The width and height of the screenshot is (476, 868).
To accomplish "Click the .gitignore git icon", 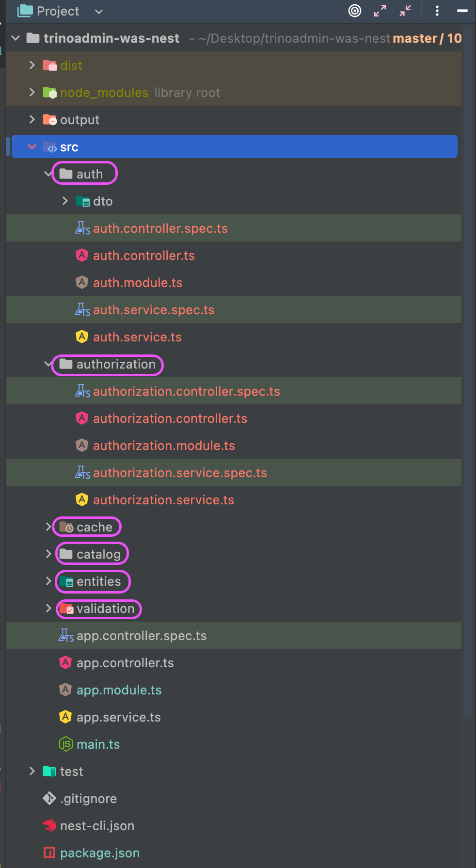I will click(49, 798).
